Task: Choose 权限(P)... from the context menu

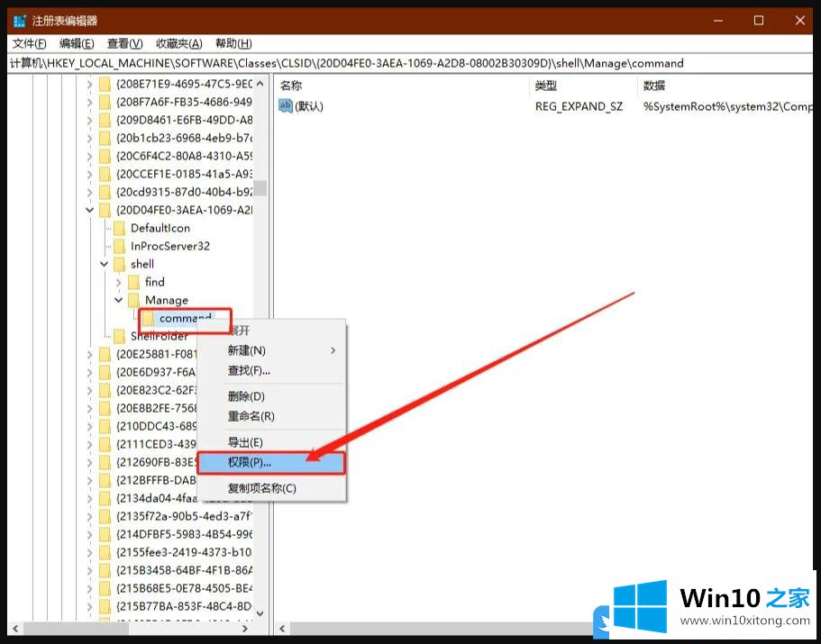Action: [x=271, y=463]
